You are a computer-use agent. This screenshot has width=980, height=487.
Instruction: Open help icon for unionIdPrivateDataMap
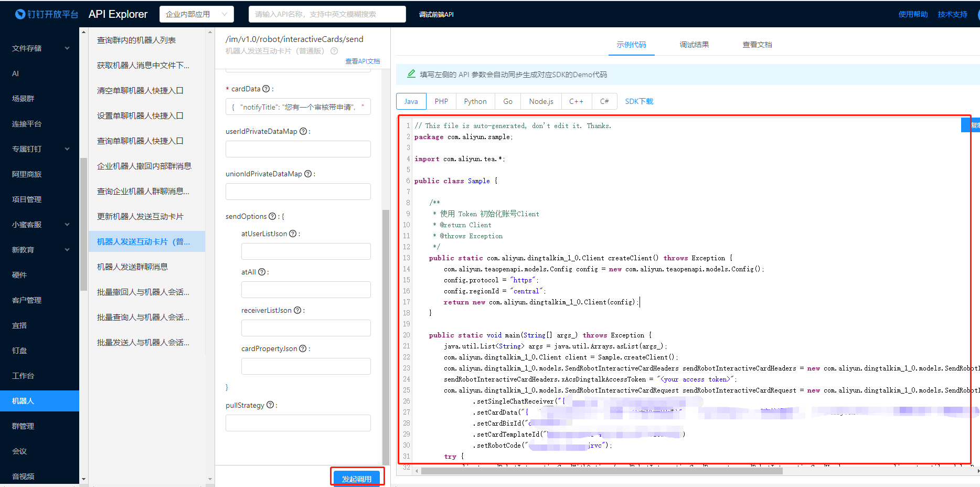(308, 174)
